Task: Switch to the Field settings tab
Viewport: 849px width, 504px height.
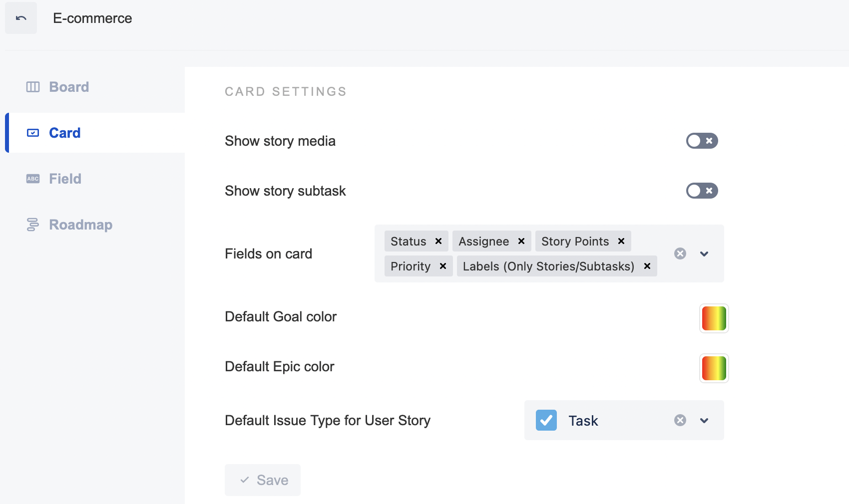Action: pos(65,179)
